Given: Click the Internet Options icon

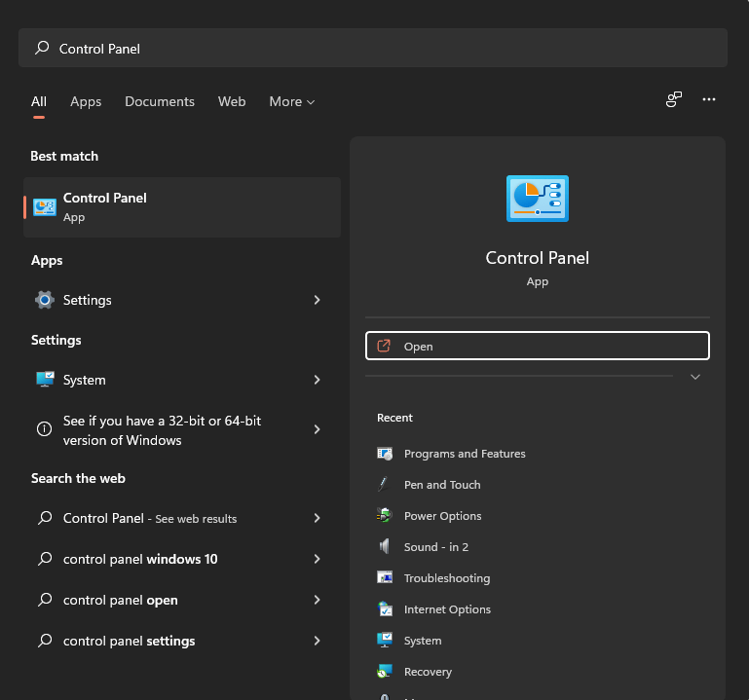Looking at the screenshot, I should coord(385,608).
